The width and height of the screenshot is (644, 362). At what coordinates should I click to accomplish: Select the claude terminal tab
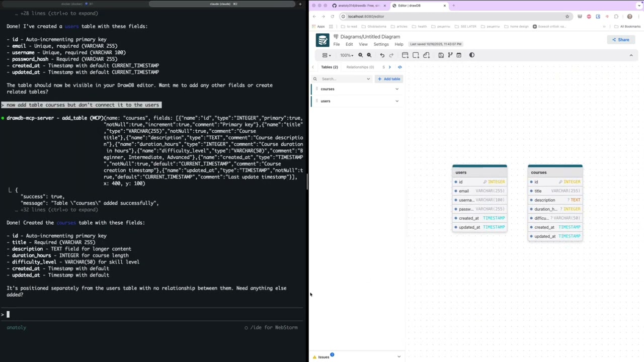pos(223,4)
